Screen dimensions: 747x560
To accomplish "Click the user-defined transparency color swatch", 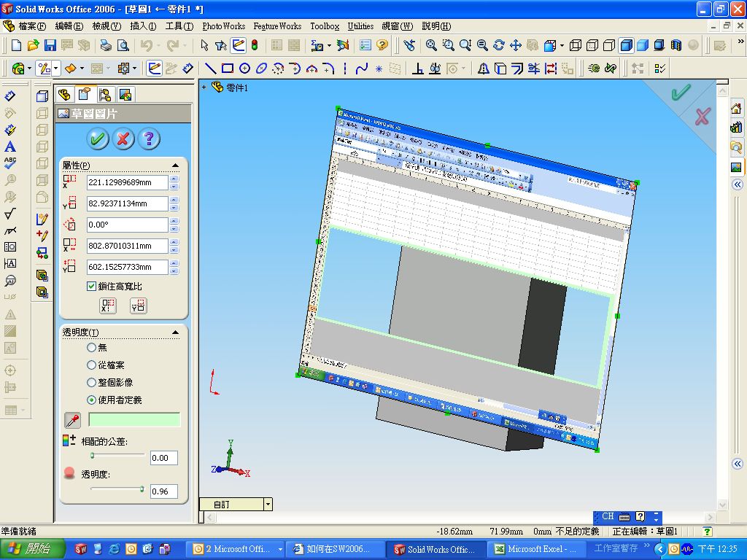I will pyautogui.click(x=134, y=419).
